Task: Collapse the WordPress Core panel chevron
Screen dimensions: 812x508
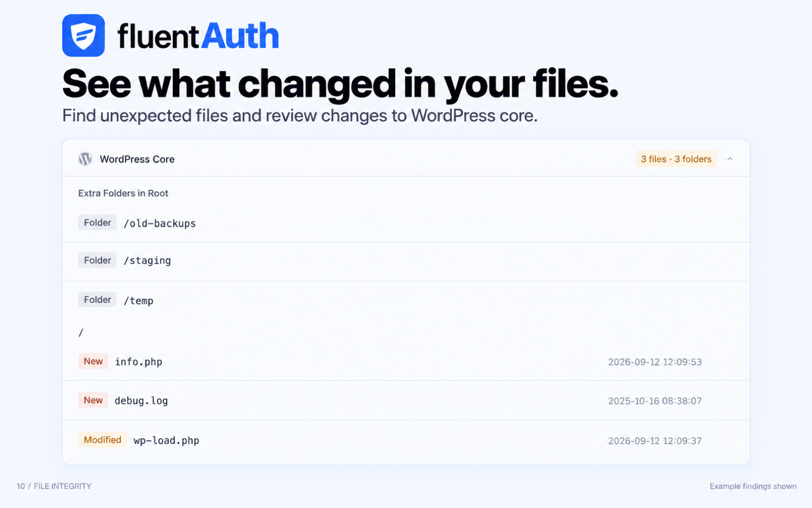Action: (730, 159)
